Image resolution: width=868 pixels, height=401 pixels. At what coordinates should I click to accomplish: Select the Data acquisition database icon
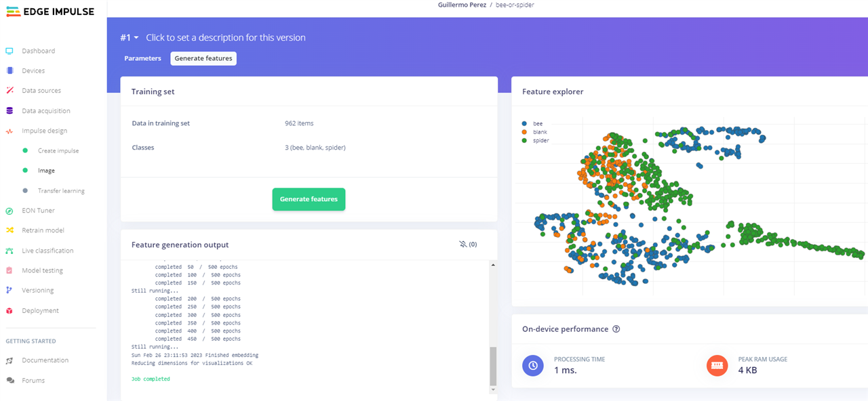(9, 110)
